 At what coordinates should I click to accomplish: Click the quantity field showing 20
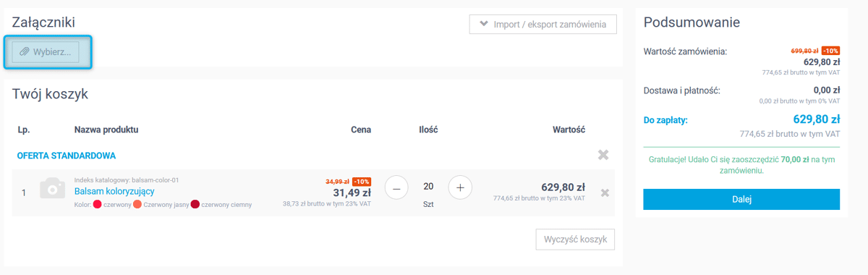tap(428, 187)
